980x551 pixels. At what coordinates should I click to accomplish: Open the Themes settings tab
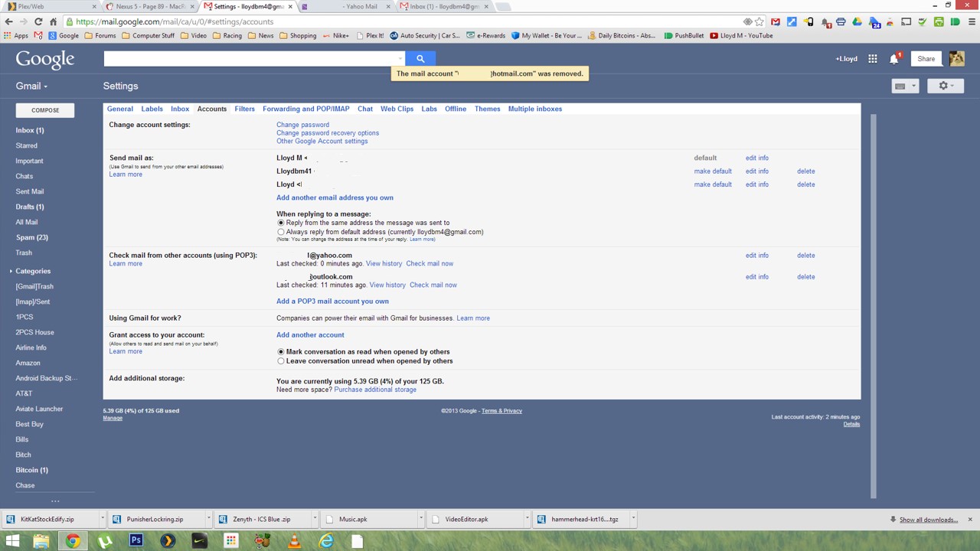coord(488,109)
